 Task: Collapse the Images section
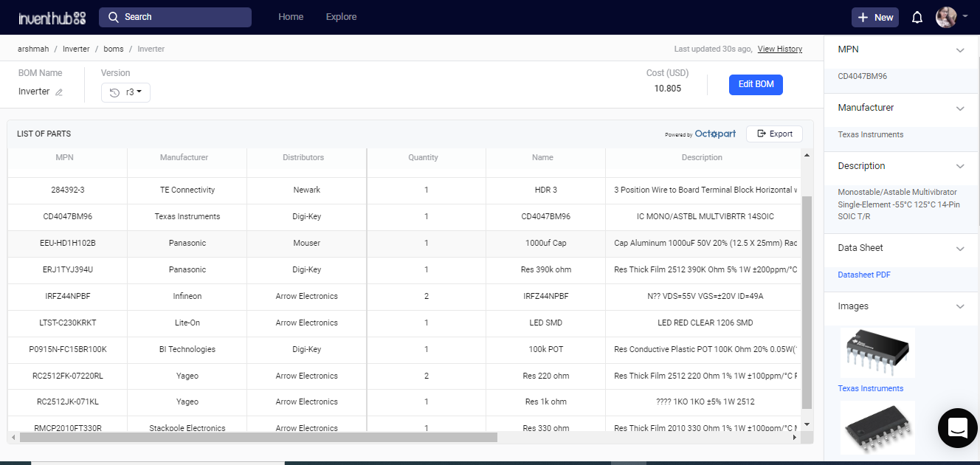tap(960, 307)
